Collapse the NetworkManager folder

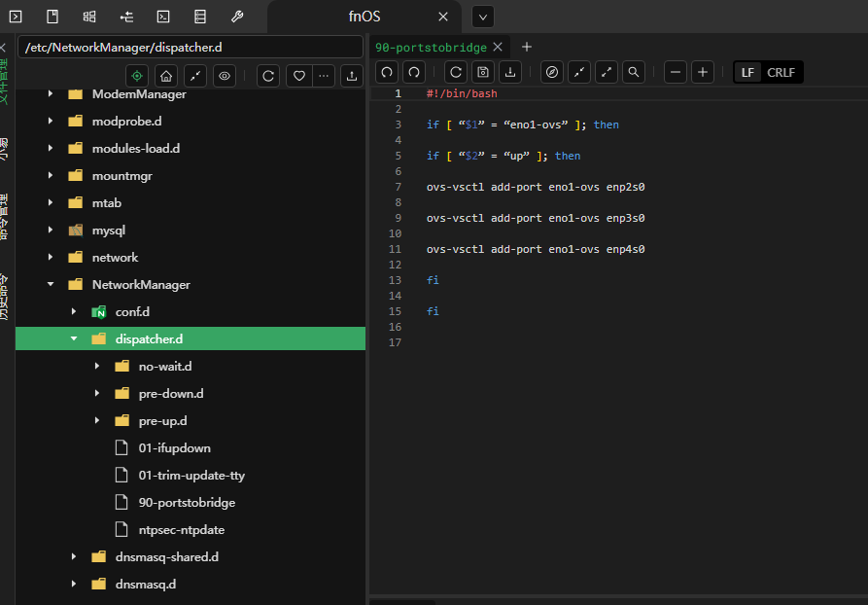tap(51, 284)
